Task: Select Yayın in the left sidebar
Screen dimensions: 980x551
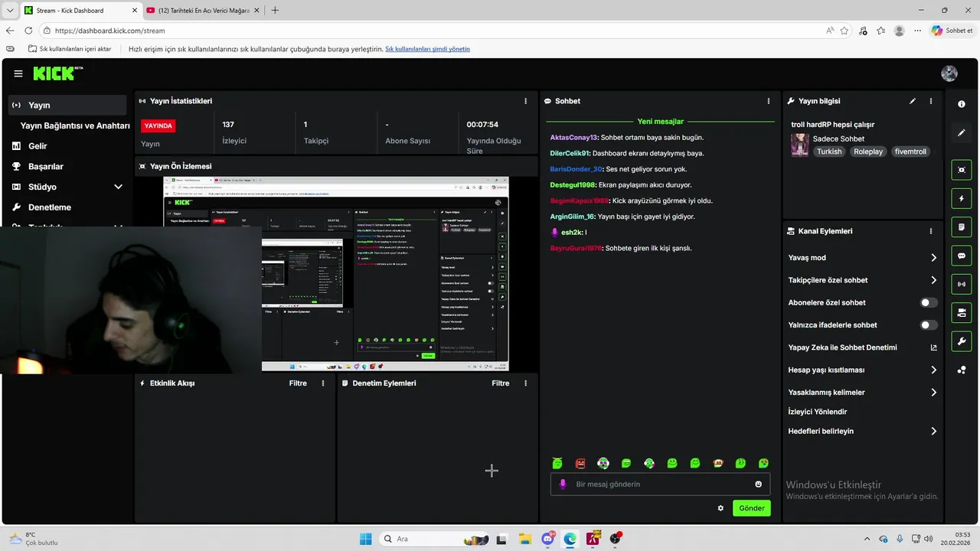Action: click(67, 105)
